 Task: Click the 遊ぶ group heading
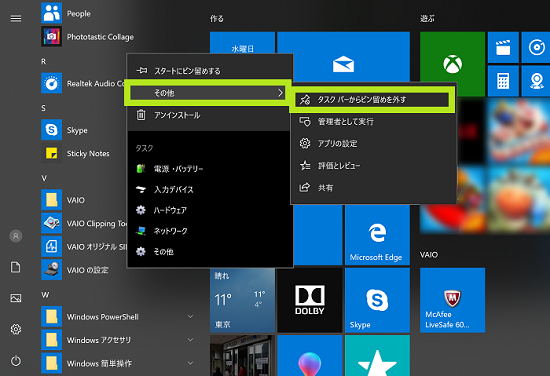pos(427,19)
